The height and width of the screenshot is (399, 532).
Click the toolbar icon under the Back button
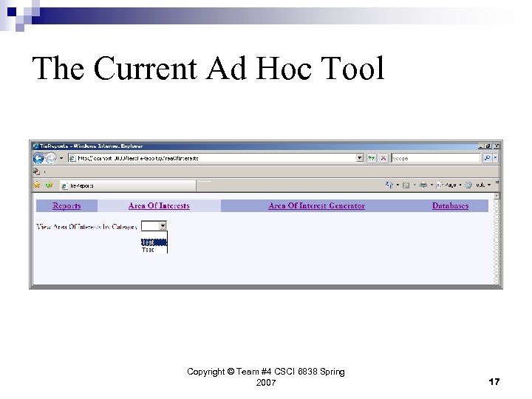click(37, 171)
